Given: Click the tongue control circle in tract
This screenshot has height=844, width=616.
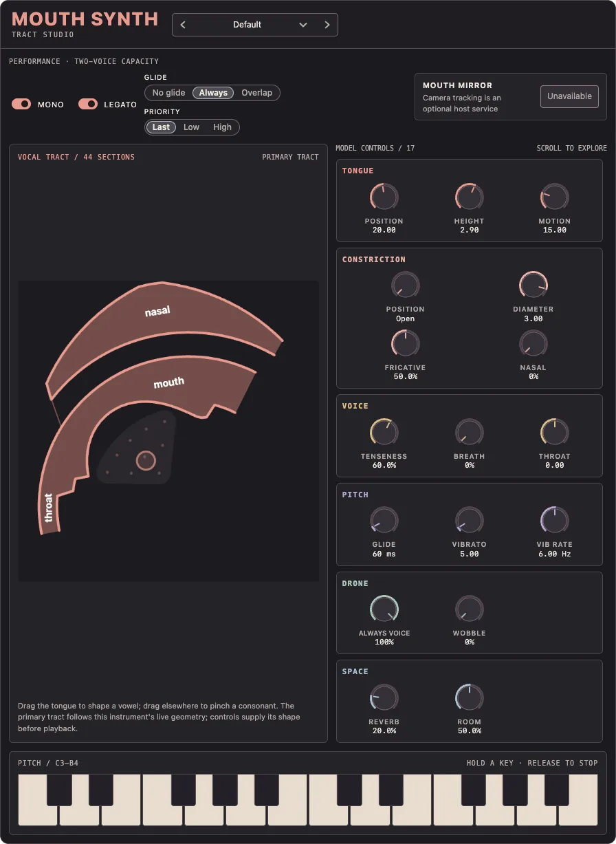Looking at the screenshot, I should pyautogui.click(x=145, y=461).
